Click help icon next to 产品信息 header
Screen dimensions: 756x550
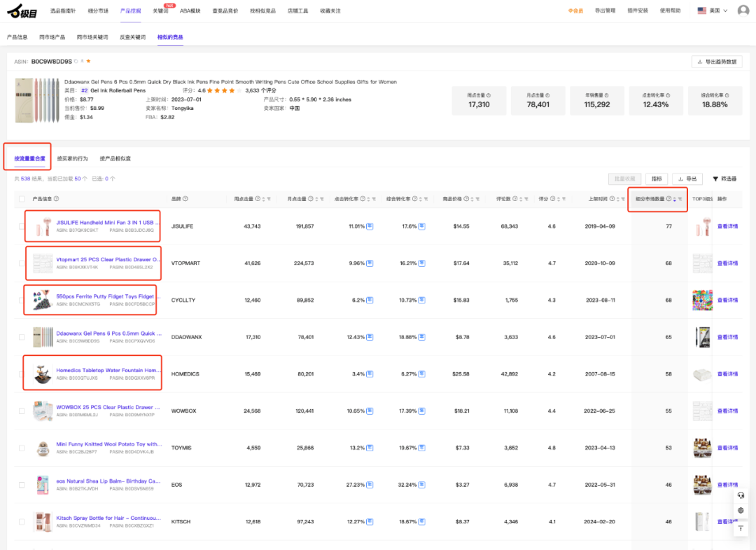coord(57,199)
